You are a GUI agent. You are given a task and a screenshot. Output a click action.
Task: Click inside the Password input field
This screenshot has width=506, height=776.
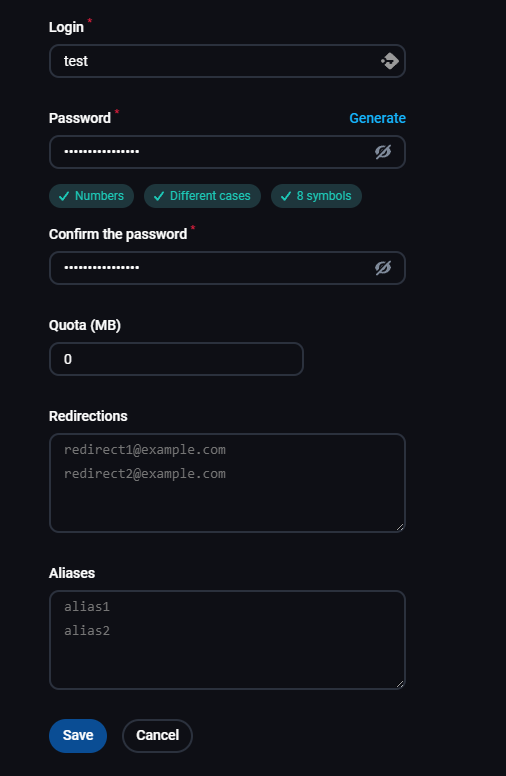click(x=227, y=152)
